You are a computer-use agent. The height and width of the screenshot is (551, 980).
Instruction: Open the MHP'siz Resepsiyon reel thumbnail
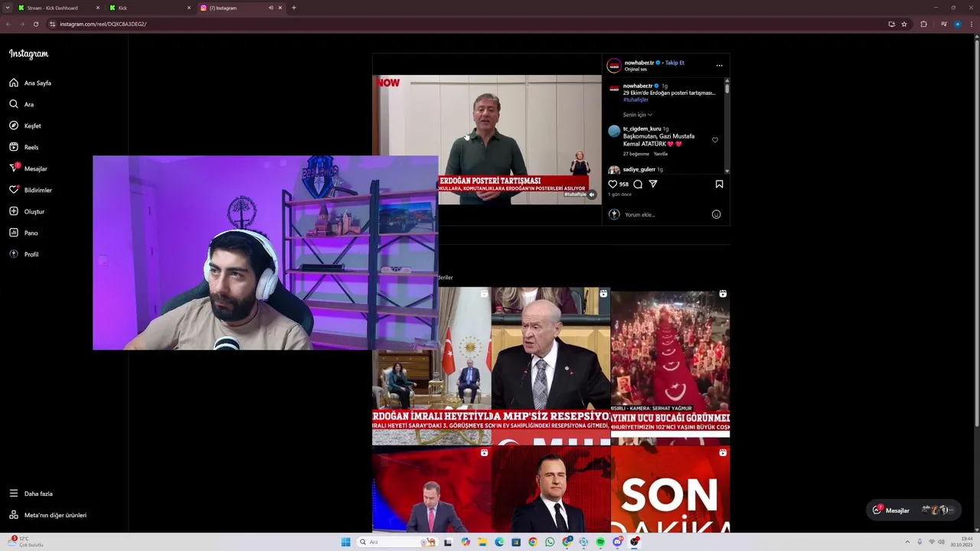pos(551,366)
